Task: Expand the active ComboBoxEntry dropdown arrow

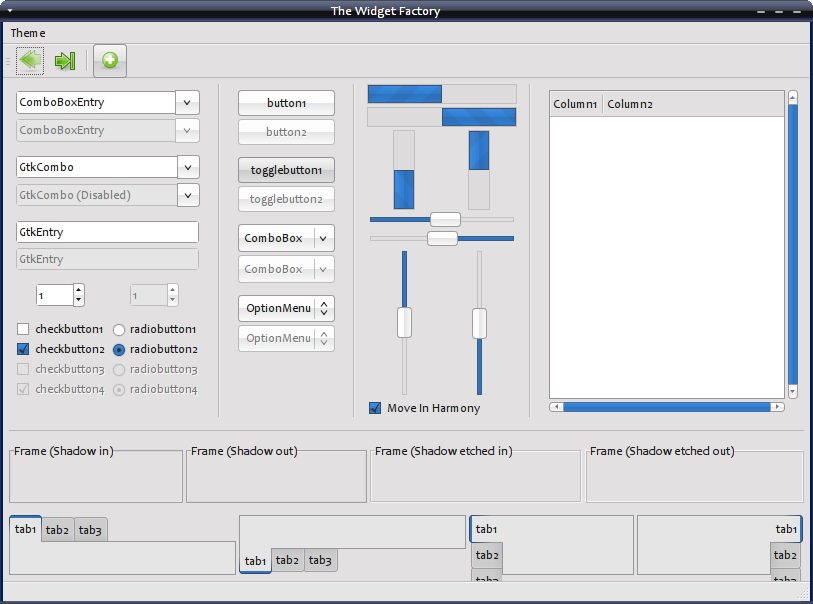Action: tap(187, 103)
